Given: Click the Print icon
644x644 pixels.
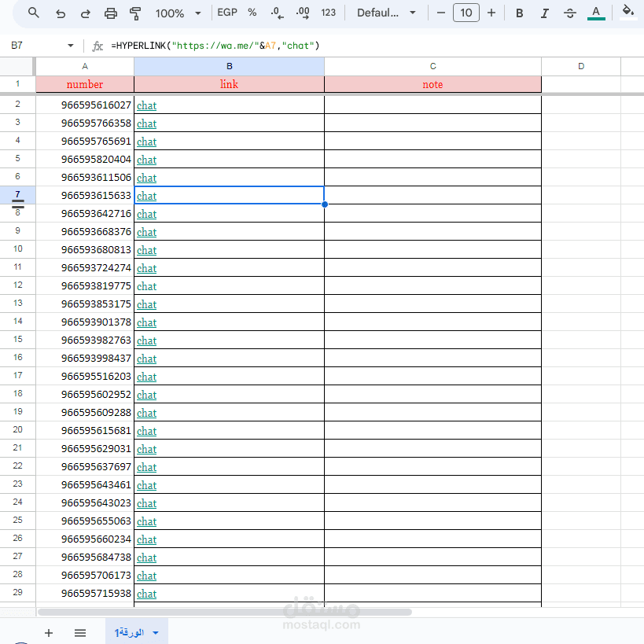Looking at the screenshot, I should coord(111,13).
